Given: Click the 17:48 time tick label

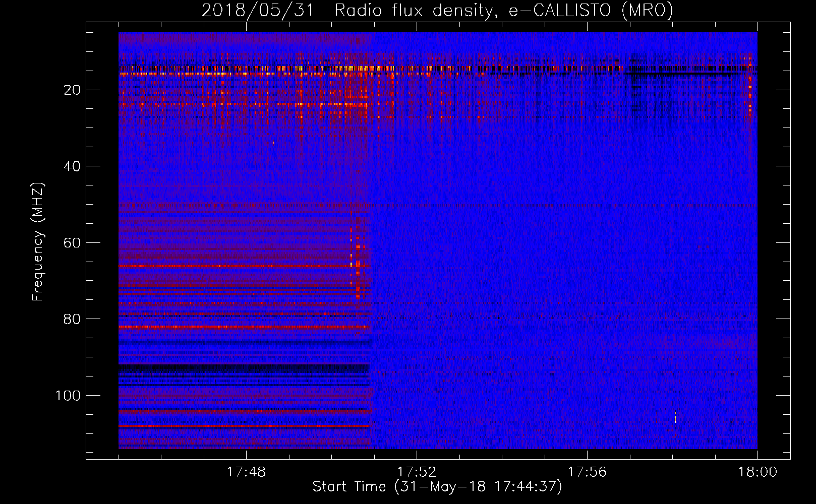Looking at the screenshot, I should (246, 472).
